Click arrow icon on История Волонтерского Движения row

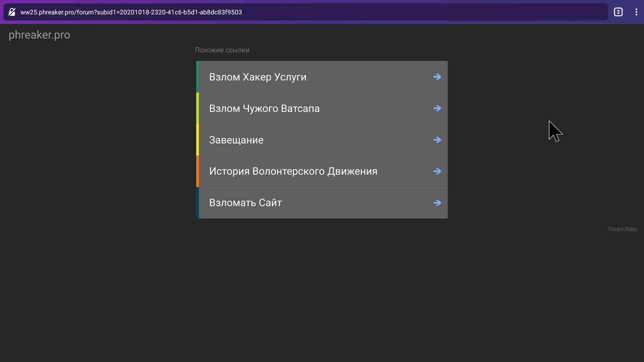437,171
